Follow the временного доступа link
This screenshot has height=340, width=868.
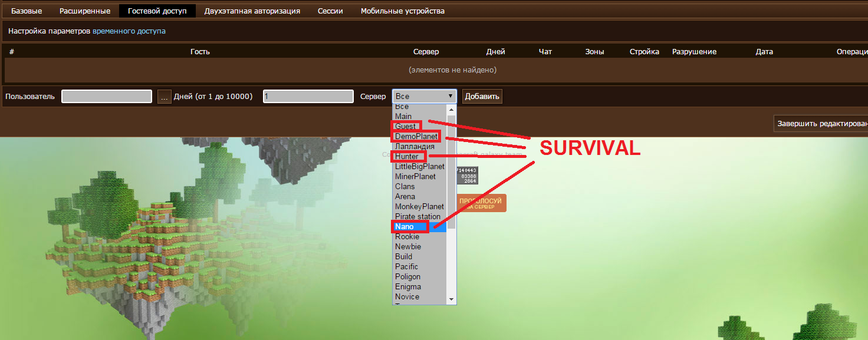[x=129, y=31]
